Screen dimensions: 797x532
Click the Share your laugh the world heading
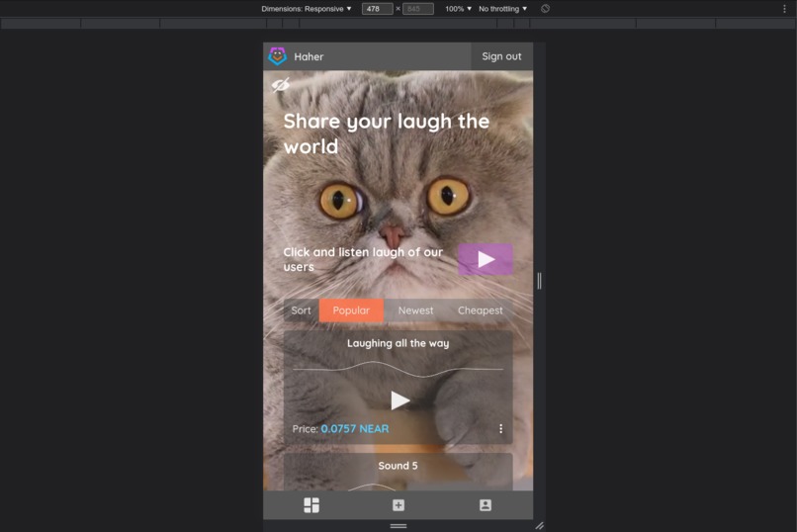(387, 133)
